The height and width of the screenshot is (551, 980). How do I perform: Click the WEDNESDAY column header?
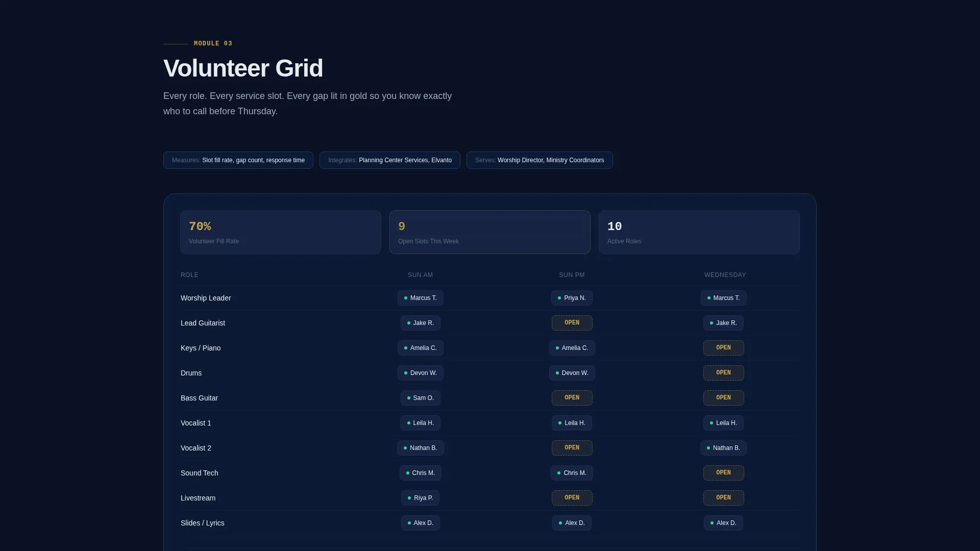coord(725,275)
